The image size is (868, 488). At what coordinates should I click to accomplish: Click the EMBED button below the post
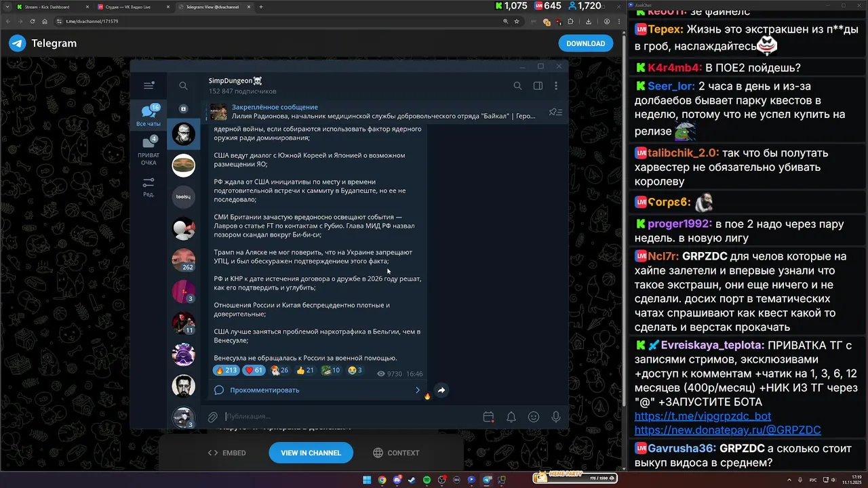pyautogui.click(x=227, y=453)
